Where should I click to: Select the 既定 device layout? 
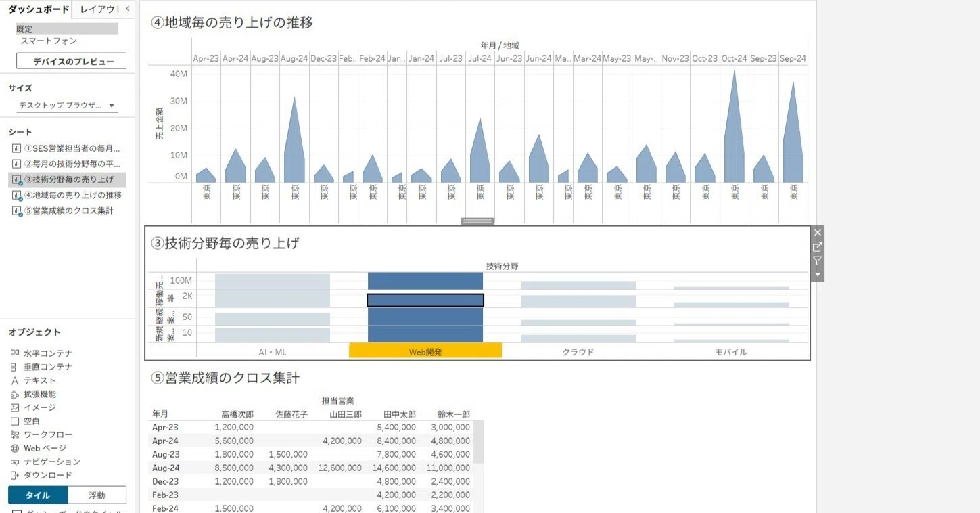click(x=67, y=29)
